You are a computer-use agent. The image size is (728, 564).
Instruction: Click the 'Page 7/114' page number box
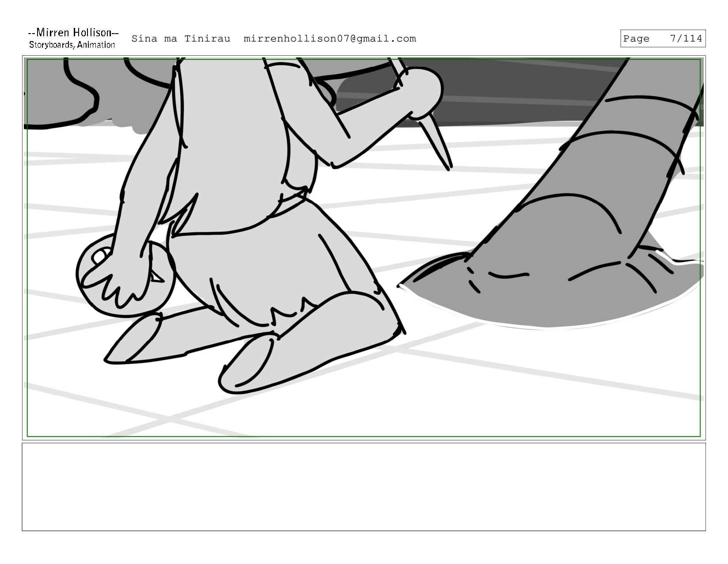tap(663, 38)
